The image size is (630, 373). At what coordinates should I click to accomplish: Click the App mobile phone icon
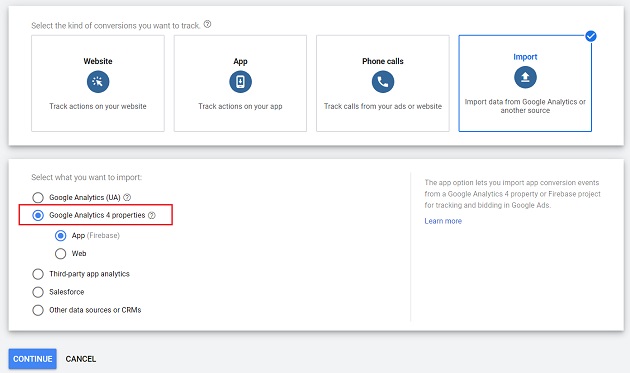pyautogui.click(x=240, y=82)
